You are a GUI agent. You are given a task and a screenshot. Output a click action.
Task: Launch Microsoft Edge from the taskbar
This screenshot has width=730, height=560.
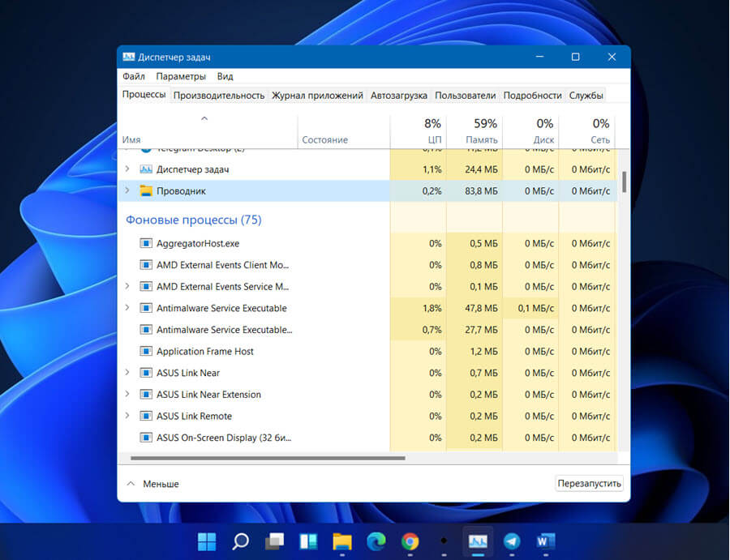[376, 541]
